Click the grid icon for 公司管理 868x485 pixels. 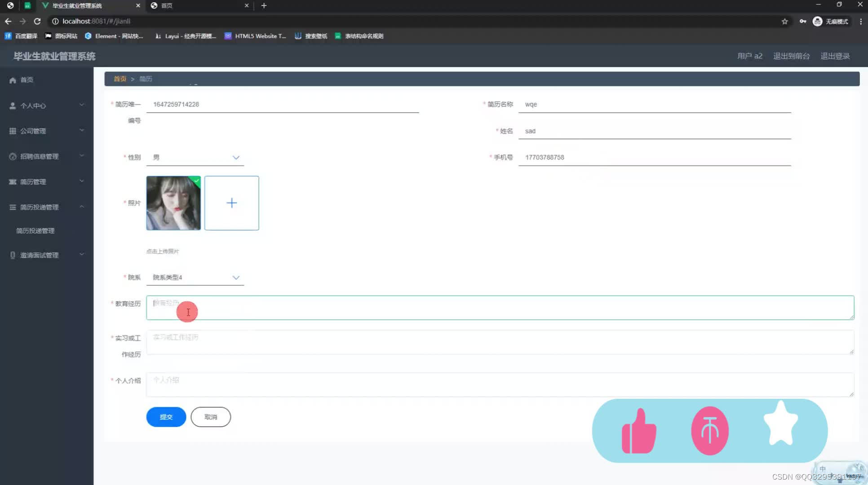tap(13, 131)
